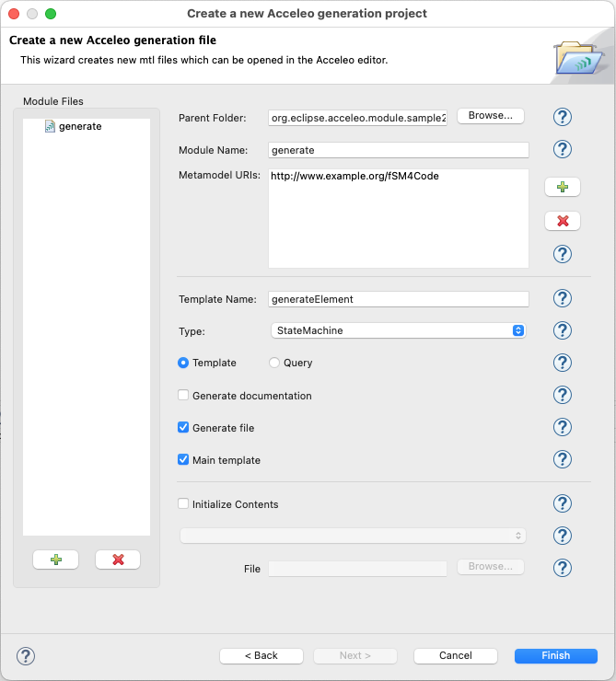616x681 pixels.
Task: Select the generate module file entry
Action: [74, 126]
